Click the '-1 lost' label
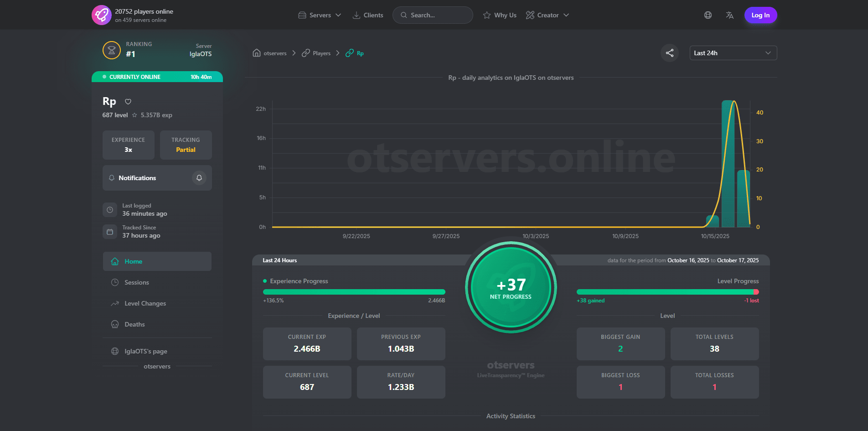This screenshot has height=431, width=868. pos(752,301)
